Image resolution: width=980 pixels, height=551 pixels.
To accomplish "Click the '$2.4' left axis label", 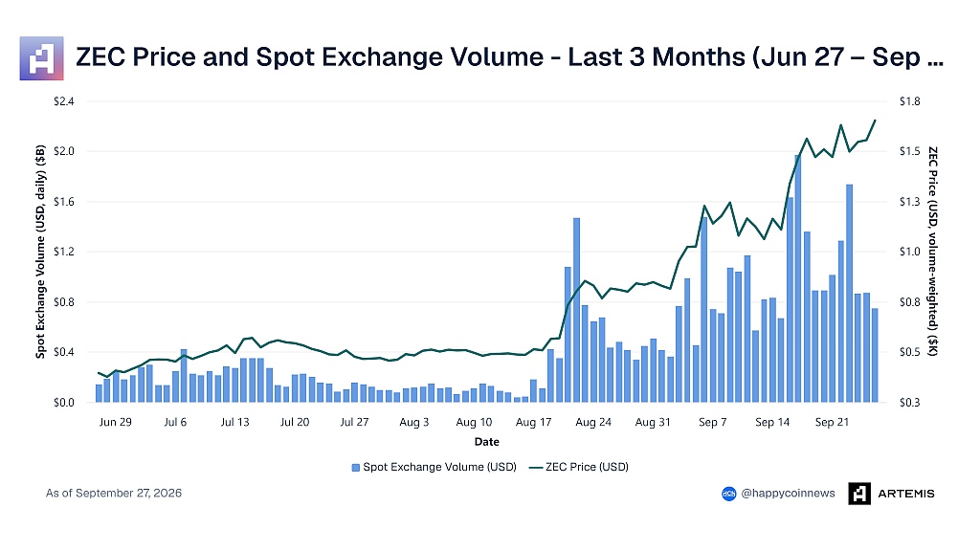I will [64, 101].
